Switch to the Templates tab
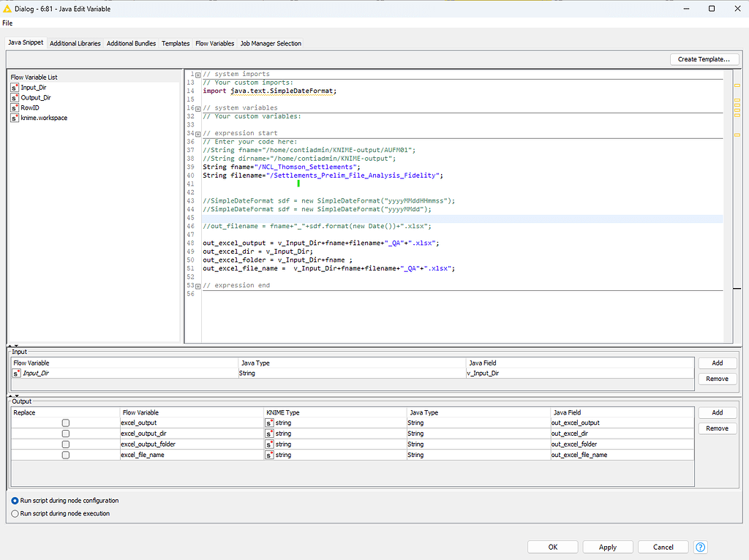749x560 pixels. coord(176,43)
